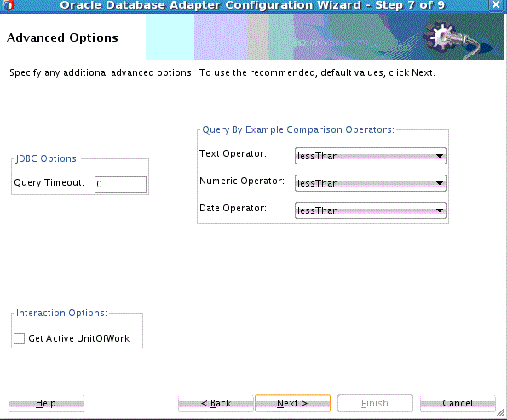Click the disabled Finish button
507x420 pixels.
375,403
